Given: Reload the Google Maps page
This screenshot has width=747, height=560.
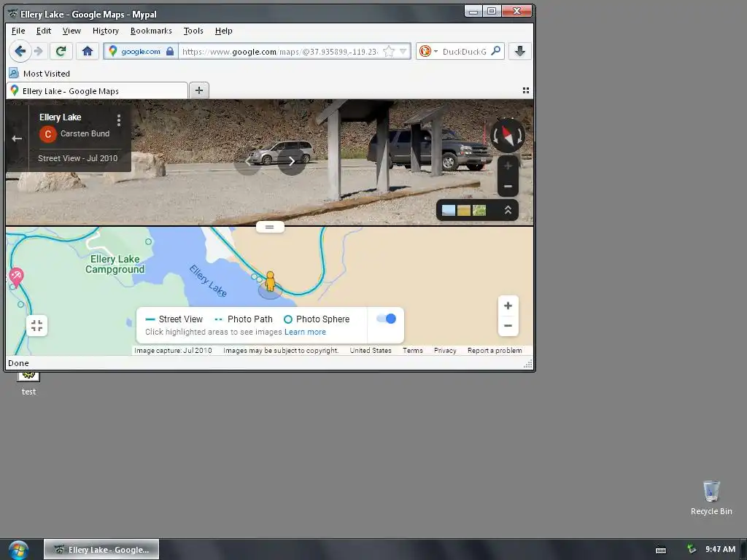Looking at the screenshot, I should 61,51.
